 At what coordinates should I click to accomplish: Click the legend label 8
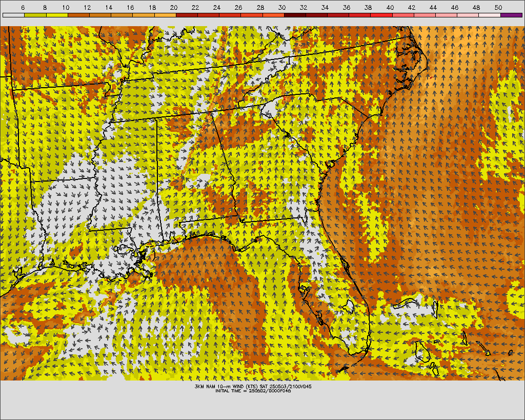pyautogui.click(x=45, y=8)
